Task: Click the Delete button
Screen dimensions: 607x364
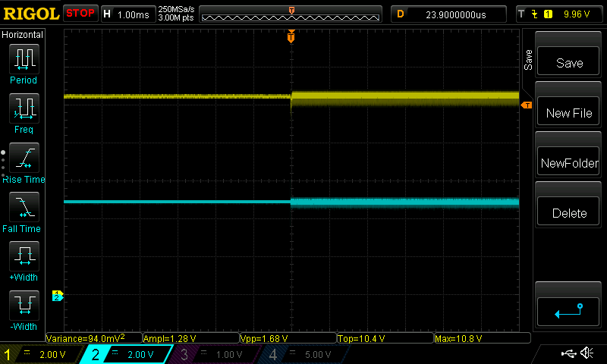Action: coord(568,212)
